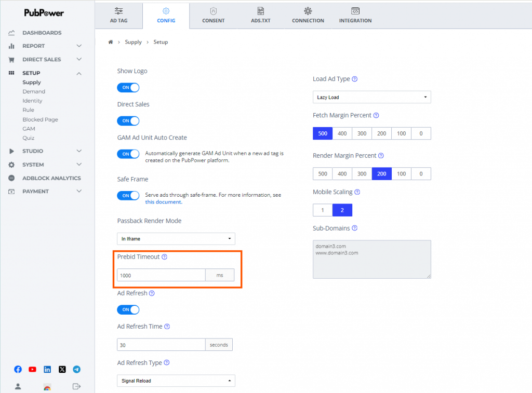Viewport: 532px width, 393px height.
Task: Open the user profile icon
Action: point(18,386)
